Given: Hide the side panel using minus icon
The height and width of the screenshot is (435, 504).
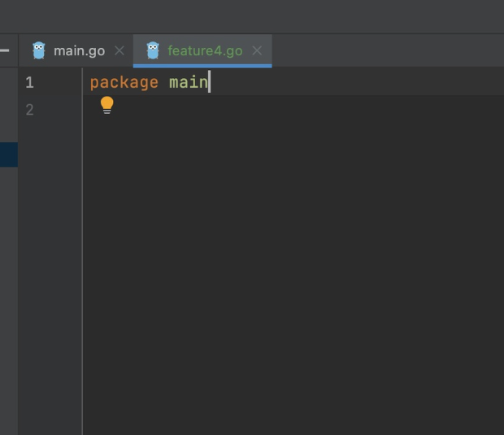Looking at the screenshot, I should point(5,50).
